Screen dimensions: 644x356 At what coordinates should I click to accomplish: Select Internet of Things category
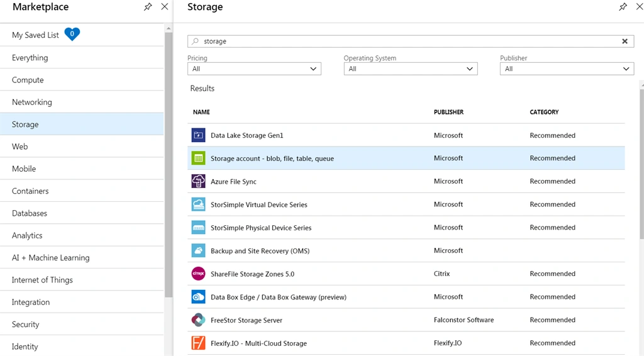[x=82, y=280]
